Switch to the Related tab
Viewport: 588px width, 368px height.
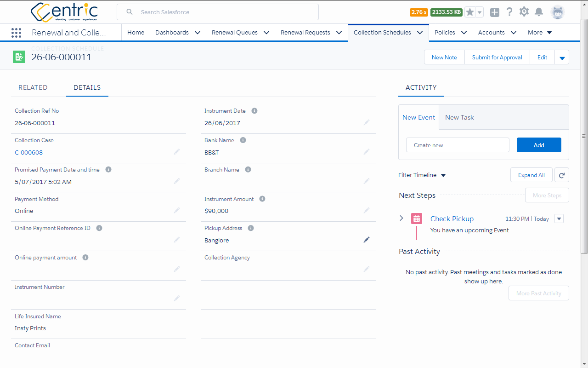33,87
